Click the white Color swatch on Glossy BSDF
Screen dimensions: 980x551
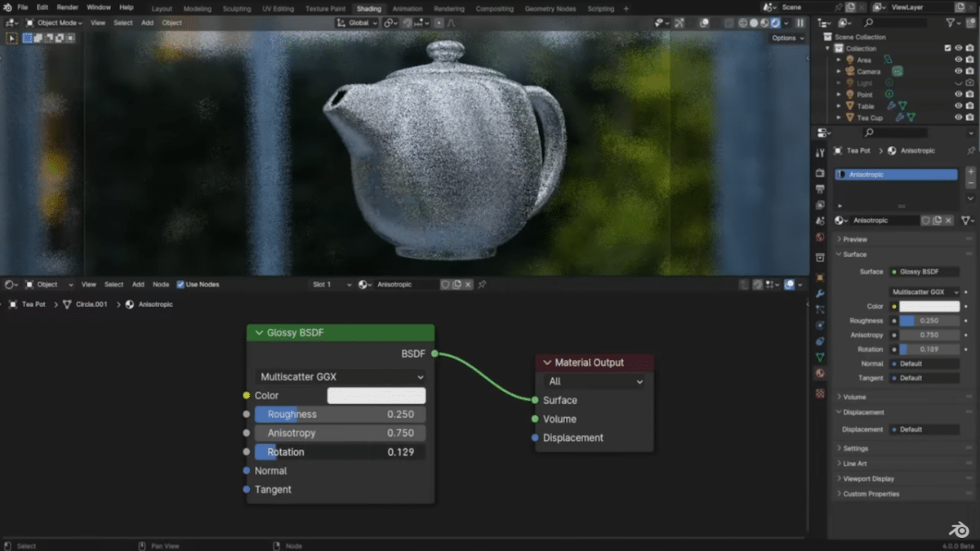click(376, 395)
